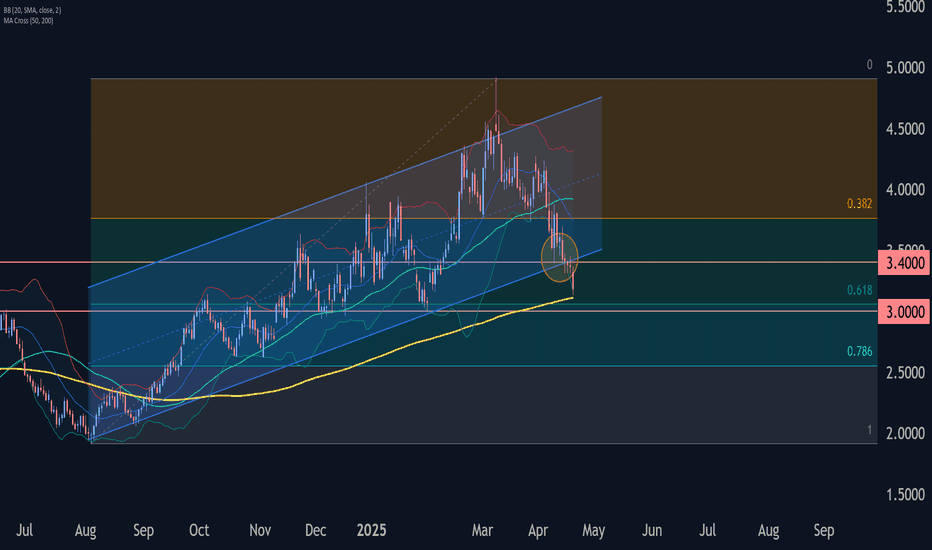
Task: Click the 1.5000 price axis label
Action: coord(905,495)
